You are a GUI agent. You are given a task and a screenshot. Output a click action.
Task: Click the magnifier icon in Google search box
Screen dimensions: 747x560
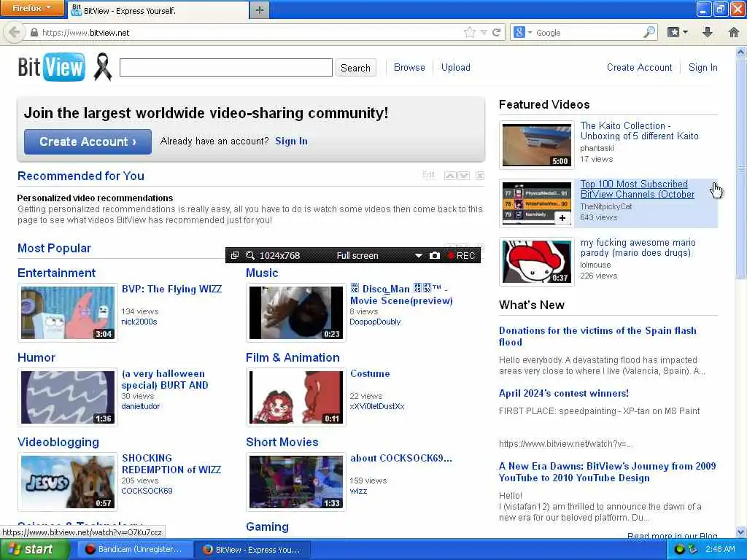click(649, 32)
